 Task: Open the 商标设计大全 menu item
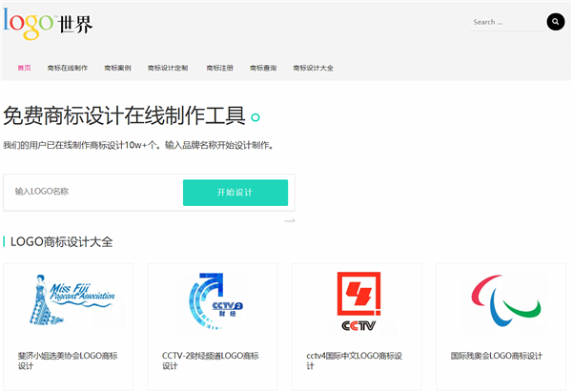314,68
